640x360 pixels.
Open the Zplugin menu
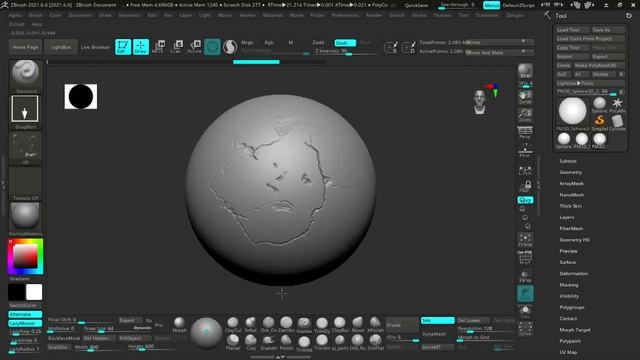514,15
